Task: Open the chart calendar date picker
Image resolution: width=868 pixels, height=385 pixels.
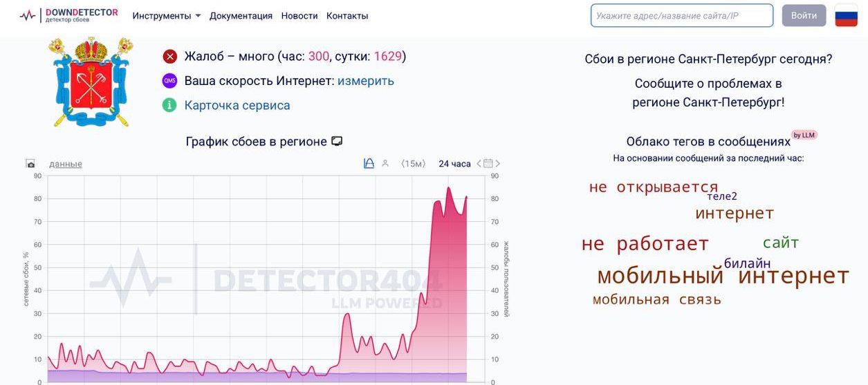Action: coord(488,164)
